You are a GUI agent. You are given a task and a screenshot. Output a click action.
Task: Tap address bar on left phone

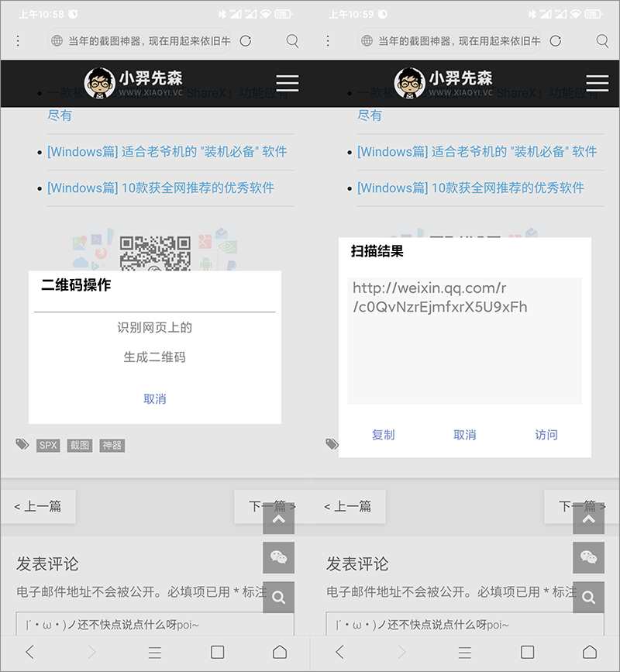139,41
